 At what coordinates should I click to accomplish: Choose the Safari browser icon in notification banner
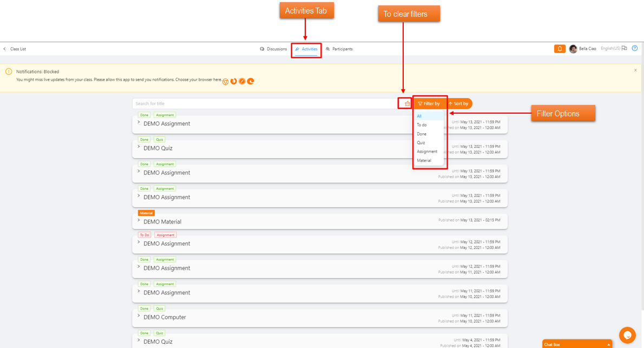(x=242, y=81)
